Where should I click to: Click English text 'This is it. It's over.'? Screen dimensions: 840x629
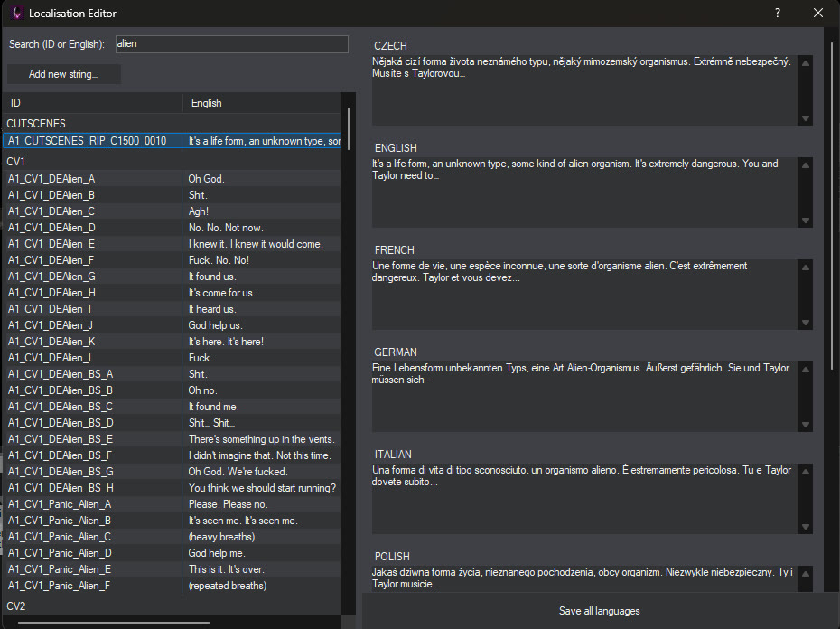(226, 569)
